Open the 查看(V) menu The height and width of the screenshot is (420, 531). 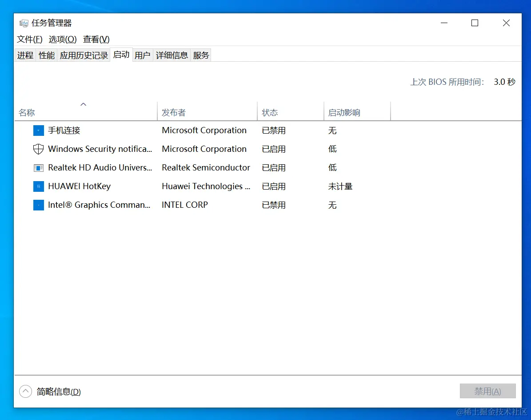coord(96,39)
